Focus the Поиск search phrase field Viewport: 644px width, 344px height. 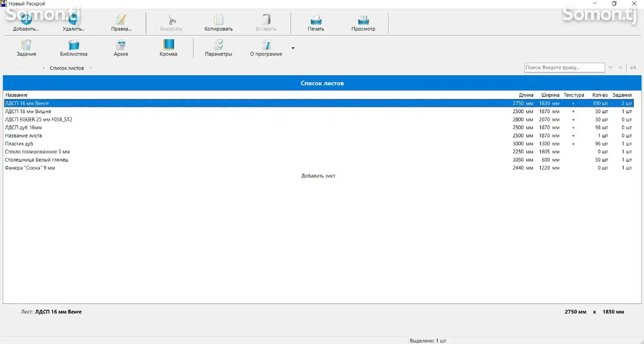[x=564, y=68]
